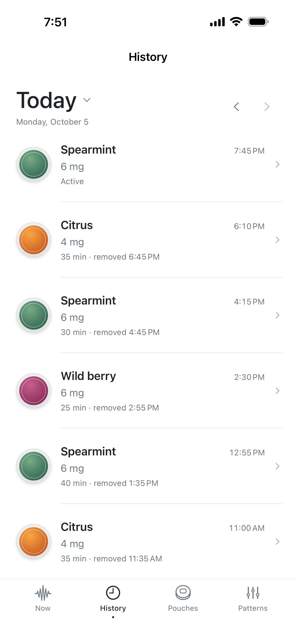This screenshot has width=296, height=644.
Task: Select the Monday, October 5 date text
Action: (52, 122)
